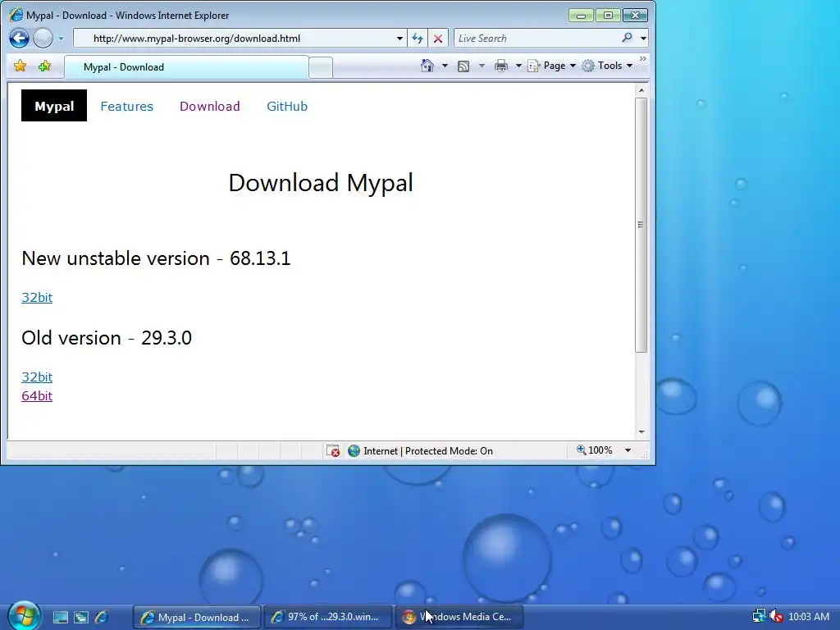Click Switch between windows quick launch icon
Viewport: 840px width, 630px height.
coord(81,617)
